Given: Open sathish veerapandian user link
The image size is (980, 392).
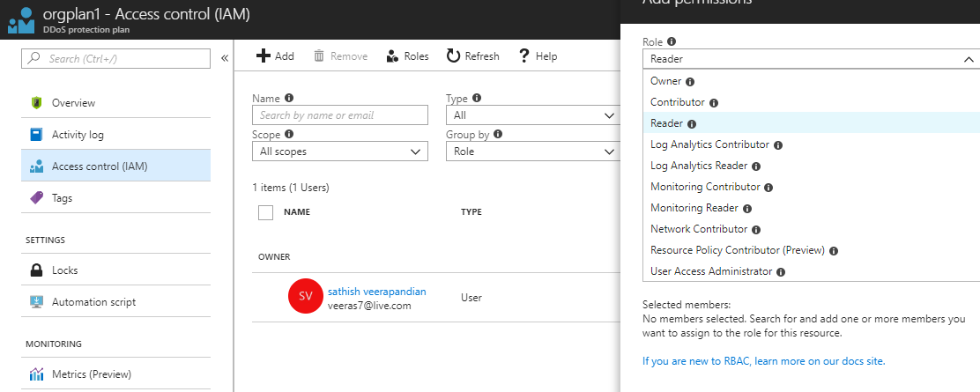Looking at the screenshot, I should (x=377, y=291).
